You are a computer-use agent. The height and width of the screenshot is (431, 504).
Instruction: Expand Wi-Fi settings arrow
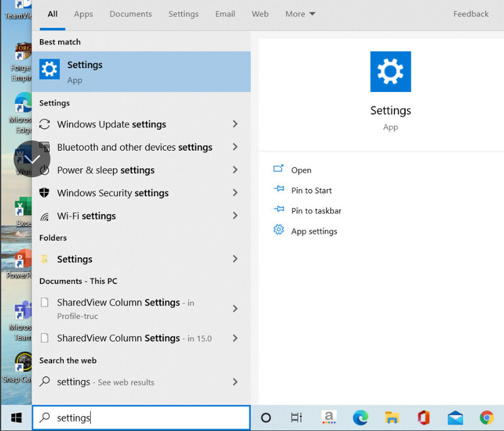[235, 215]
